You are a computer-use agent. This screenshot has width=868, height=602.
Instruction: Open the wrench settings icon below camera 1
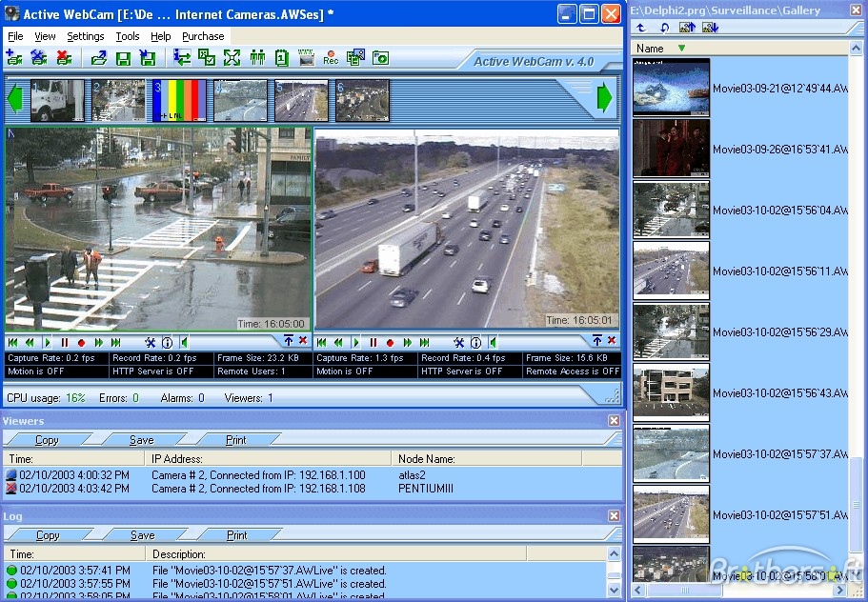(x=149, y=341)
